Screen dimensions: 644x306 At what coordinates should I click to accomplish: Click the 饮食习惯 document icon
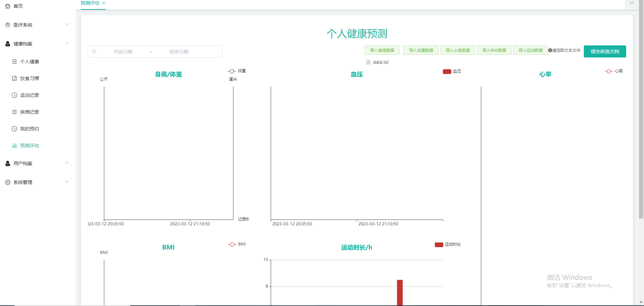pyautogui.click(x=14, y=78)
